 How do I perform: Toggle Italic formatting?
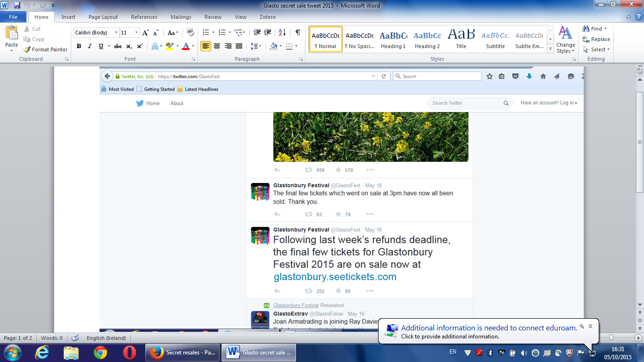[x=90, y=46]
